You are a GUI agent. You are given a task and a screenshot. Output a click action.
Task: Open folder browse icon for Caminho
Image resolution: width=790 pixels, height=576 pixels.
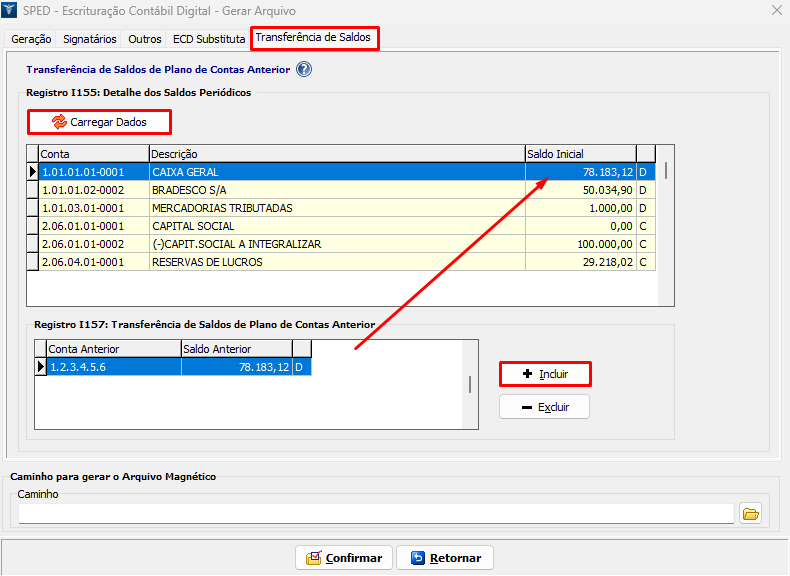[x=750, y=514]
